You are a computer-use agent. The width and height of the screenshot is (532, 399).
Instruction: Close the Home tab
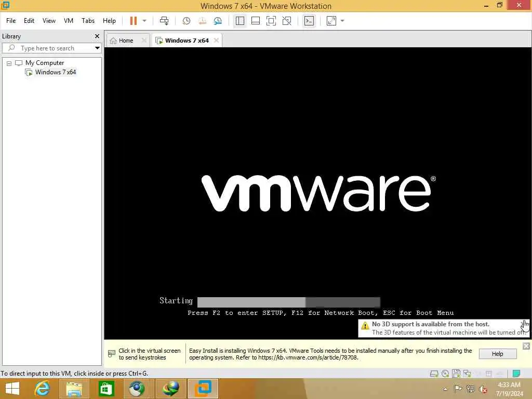144,41
